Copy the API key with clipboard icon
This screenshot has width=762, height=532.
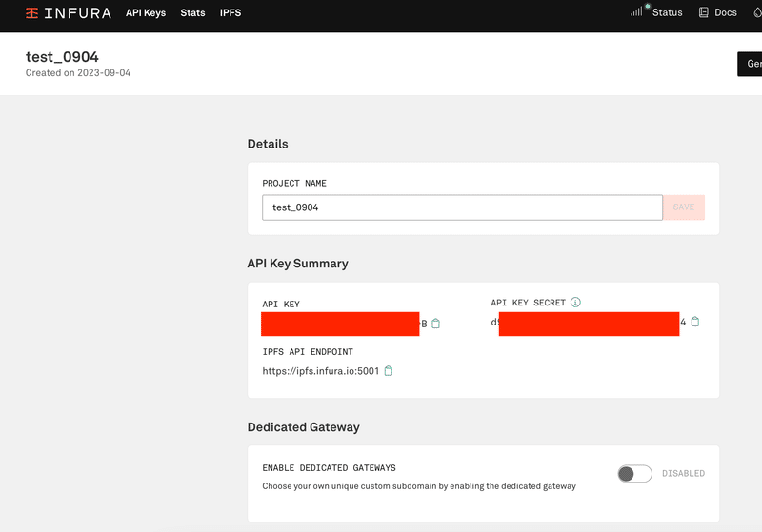(436, 324)
